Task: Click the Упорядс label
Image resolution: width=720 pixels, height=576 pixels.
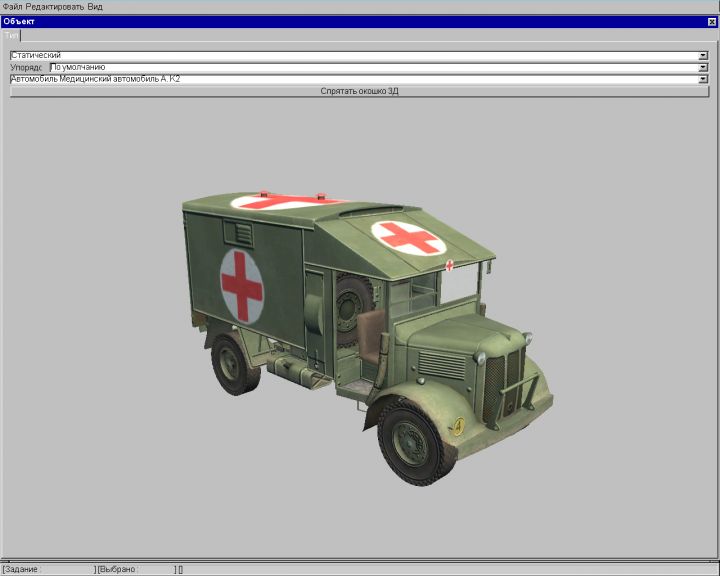Action: click(28, 67)
